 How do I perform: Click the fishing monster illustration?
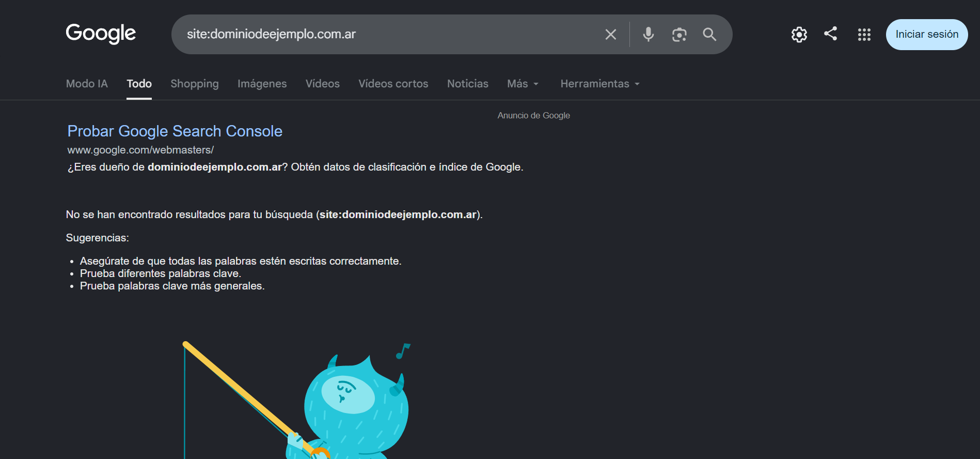click(297, 400)
